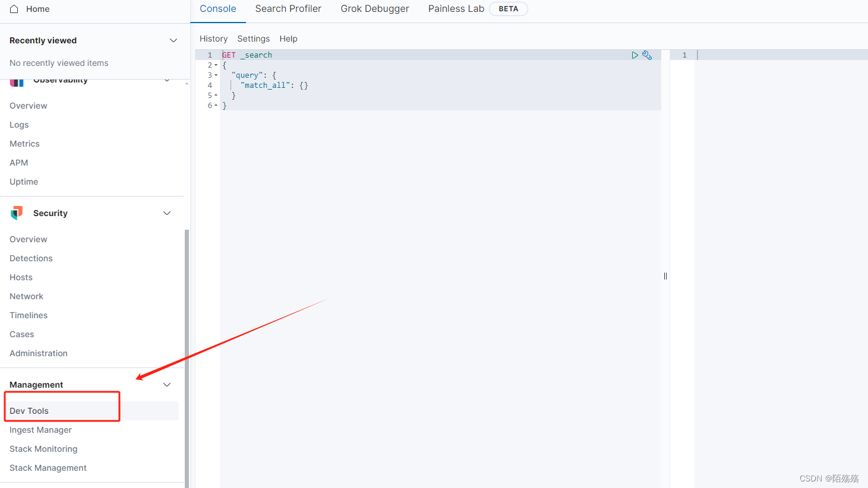
Task: Click the Management section heading
Action: click(x=36, y=385)
